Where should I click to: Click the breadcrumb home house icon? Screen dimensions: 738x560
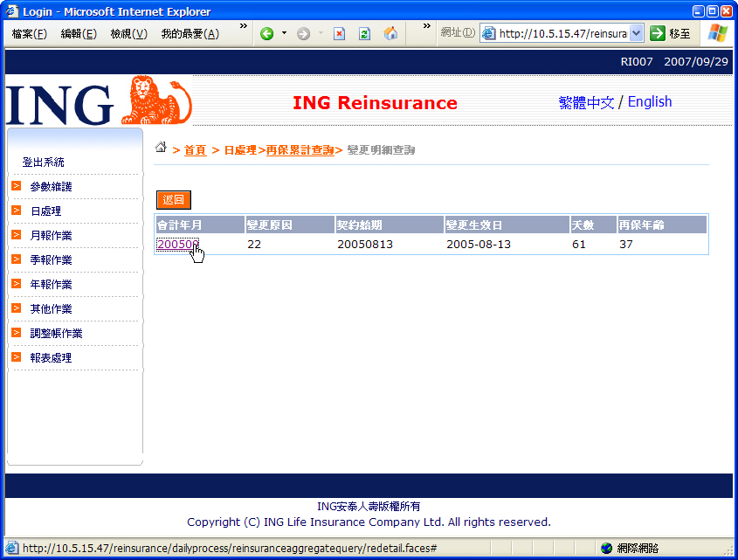(161, 148)
